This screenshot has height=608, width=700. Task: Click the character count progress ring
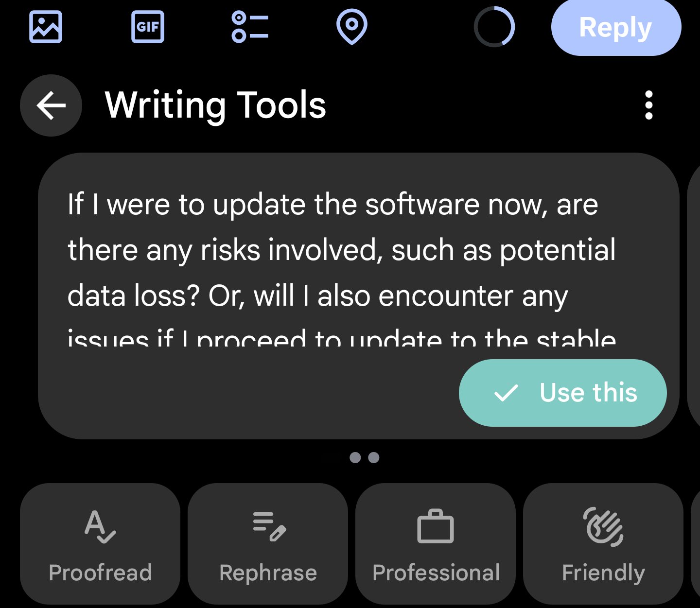point(494,27)
